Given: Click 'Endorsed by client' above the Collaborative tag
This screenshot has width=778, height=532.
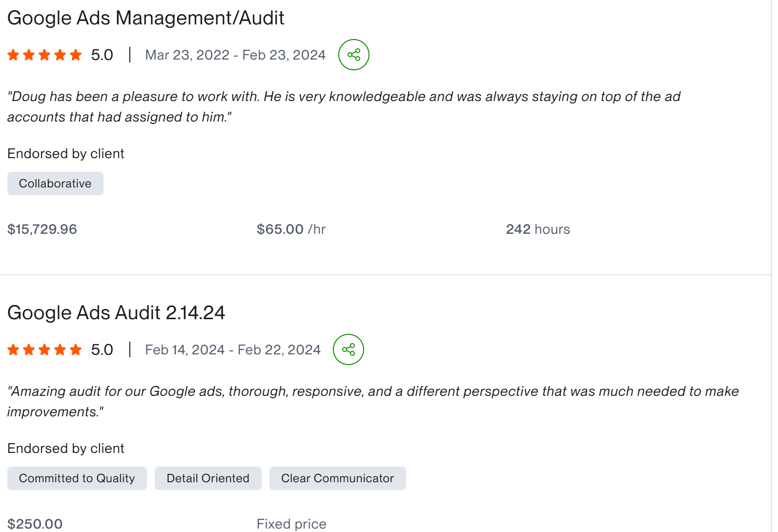Looking at the screenshot, I should click(x=66, y=154).
